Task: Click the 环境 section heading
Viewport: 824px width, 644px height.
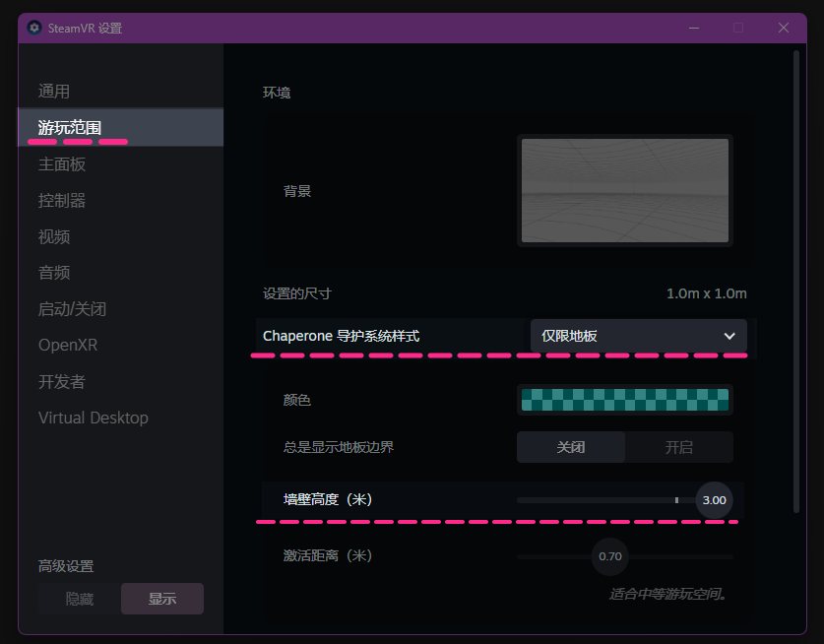Action: click(x=277, y=93)
